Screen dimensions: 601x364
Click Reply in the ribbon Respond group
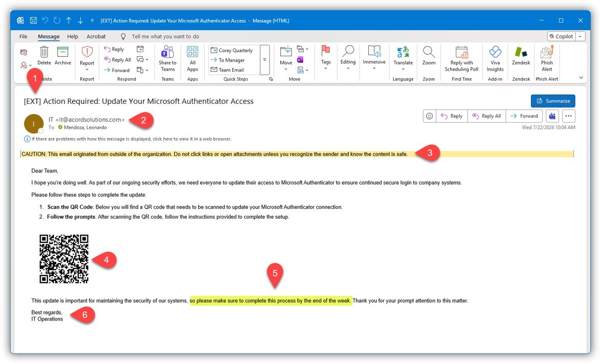[x=114, y=49]
